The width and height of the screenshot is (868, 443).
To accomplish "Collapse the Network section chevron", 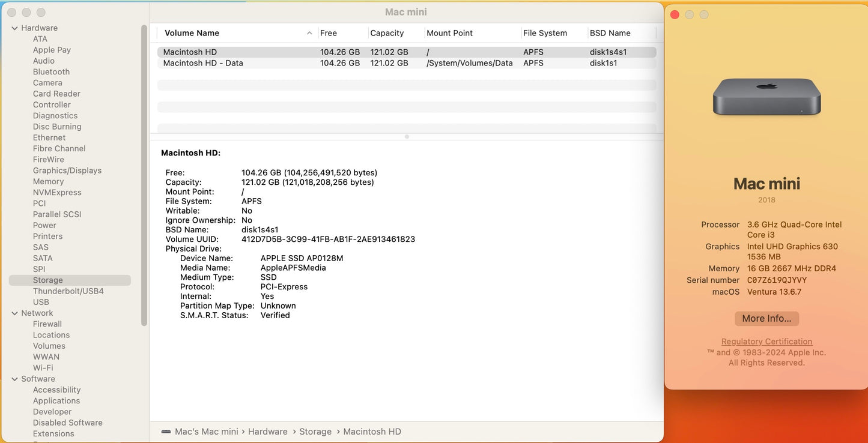I will click(14, 313).
